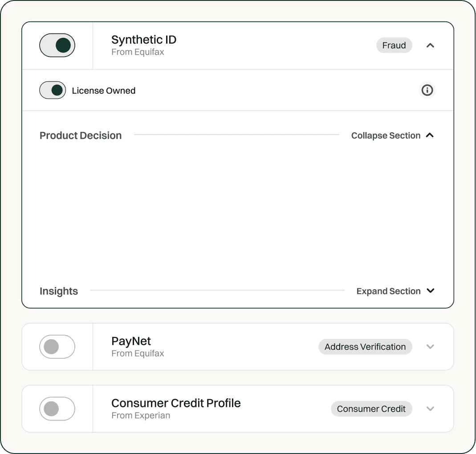Turn off the License Owned switch
476x454 pixels.
click(x=53, y=90)
